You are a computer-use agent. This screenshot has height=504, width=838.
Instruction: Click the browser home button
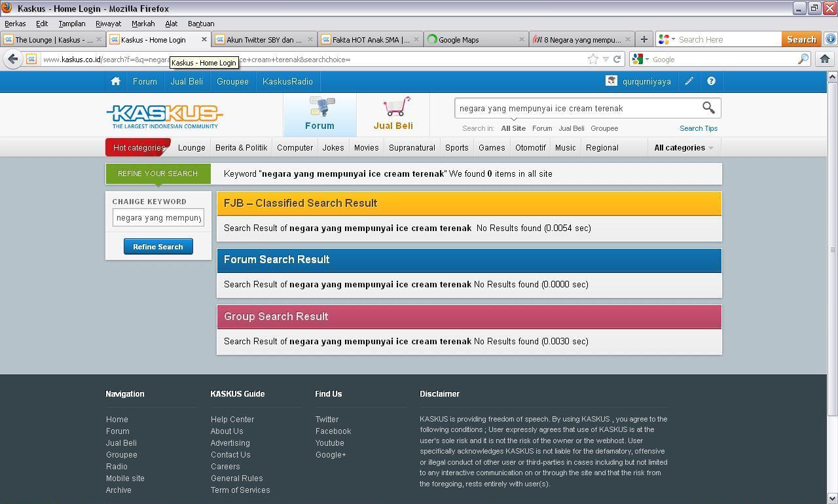825,59
